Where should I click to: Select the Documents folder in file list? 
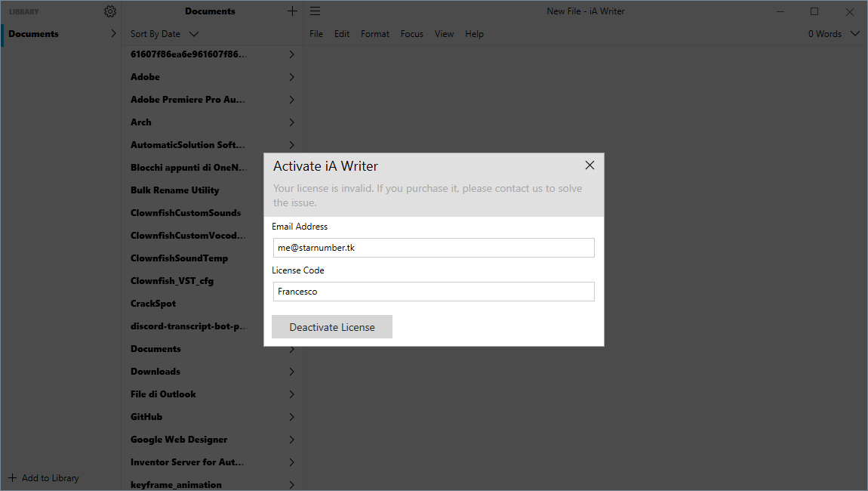[155, 349]
